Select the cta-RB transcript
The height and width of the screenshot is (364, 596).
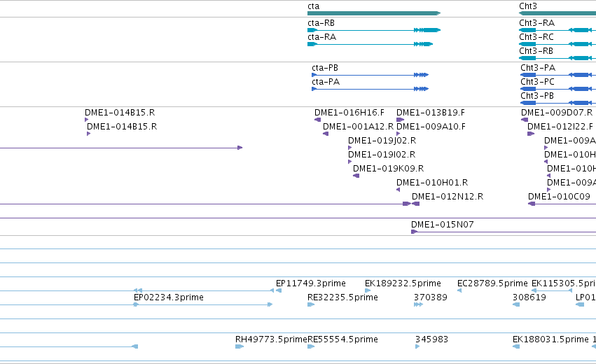click(x=321, y=23)
